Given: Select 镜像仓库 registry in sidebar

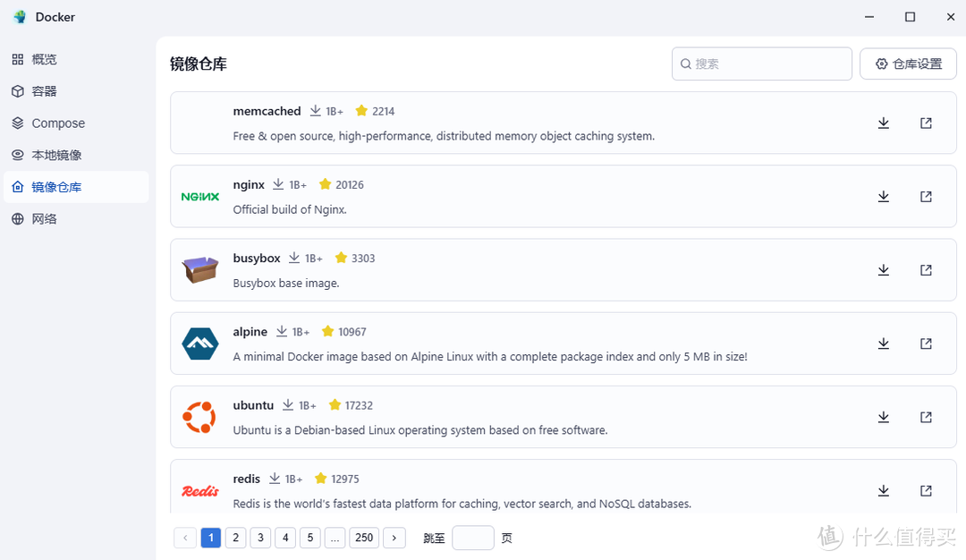Looking at the screenshot, I should 76,187.
